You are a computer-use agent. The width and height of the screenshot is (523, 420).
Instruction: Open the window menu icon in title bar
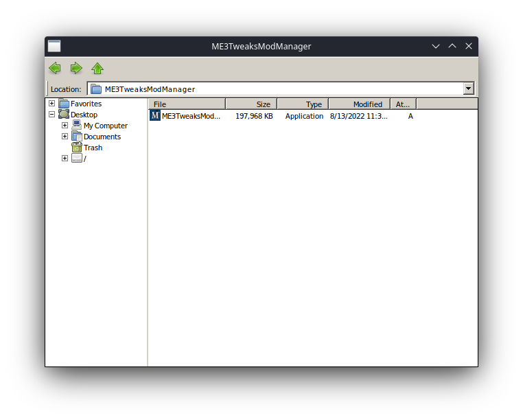click(54, 46)
